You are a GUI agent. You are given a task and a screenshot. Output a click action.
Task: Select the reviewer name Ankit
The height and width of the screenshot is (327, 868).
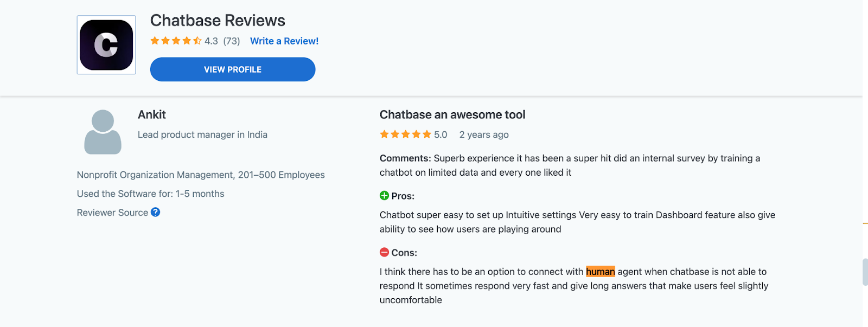coord(152,115)
